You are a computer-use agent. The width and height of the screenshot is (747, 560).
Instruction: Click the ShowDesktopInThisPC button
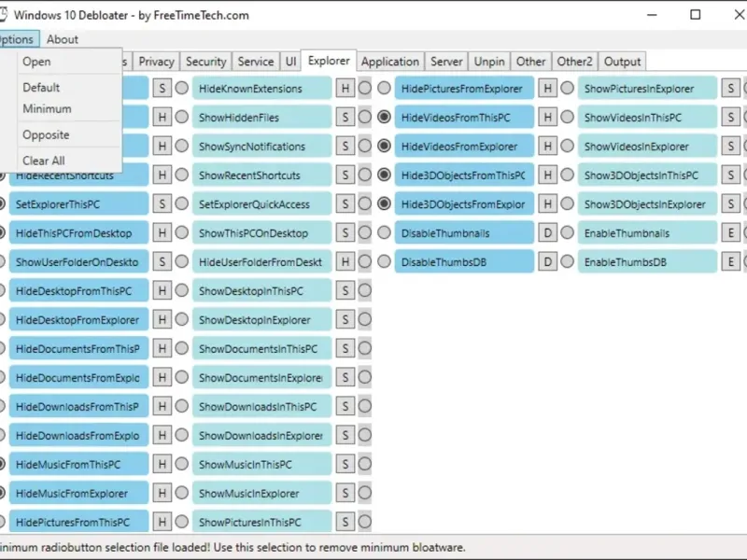[x=262, y=291]
